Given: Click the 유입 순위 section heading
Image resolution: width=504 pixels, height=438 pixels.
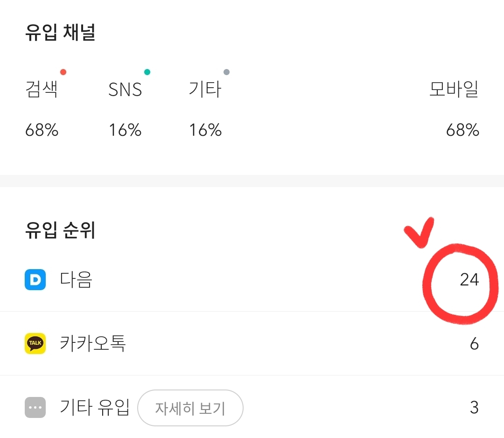Looking at the screenshot, I should pyautogui.click(x=60, y=230).
